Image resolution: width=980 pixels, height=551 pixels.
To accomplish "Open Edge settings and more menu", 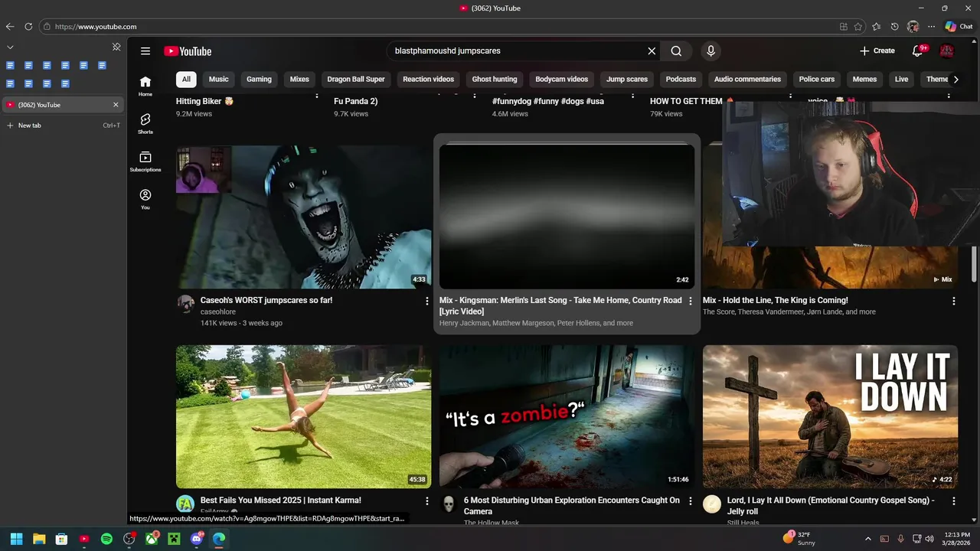I will pos(931,26).
